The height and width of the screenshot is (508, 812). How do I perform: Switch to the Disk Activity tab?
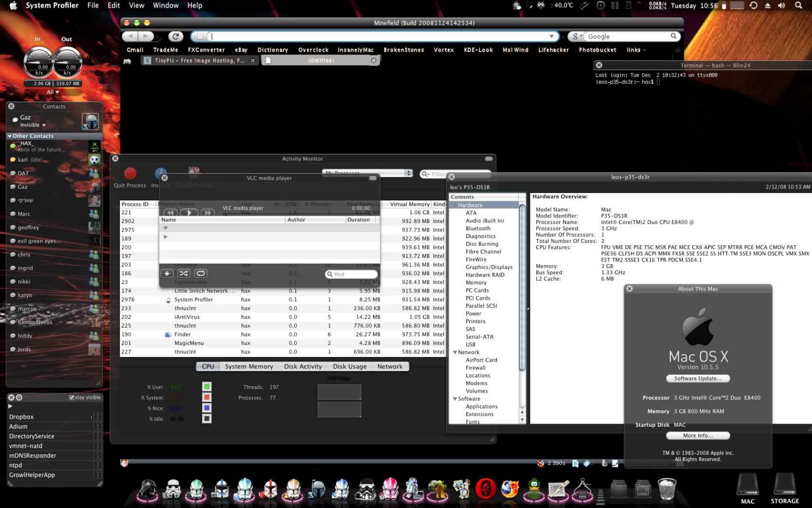click(x=303, y=366)
